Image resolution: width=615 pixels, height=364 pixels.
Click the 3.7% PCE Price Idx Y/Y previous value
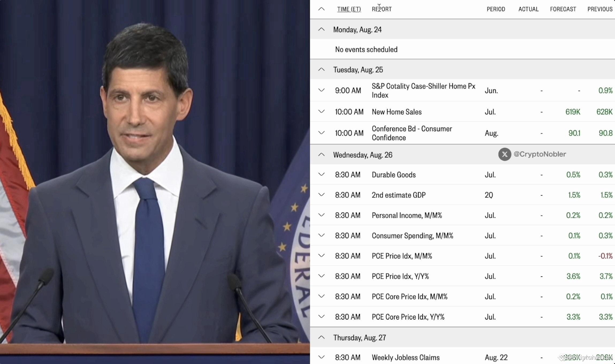(606, 276)
